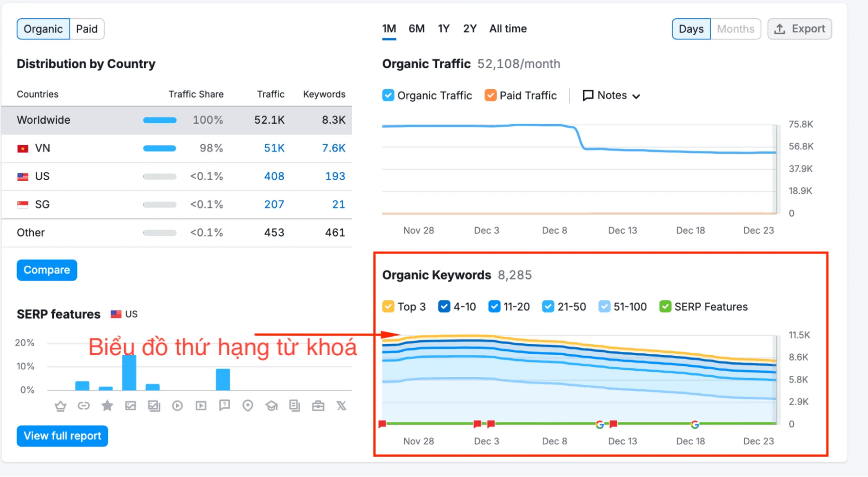Uncheck the Paid Traffic checkbox
This screenshot has height=477, width=868.
491,95
